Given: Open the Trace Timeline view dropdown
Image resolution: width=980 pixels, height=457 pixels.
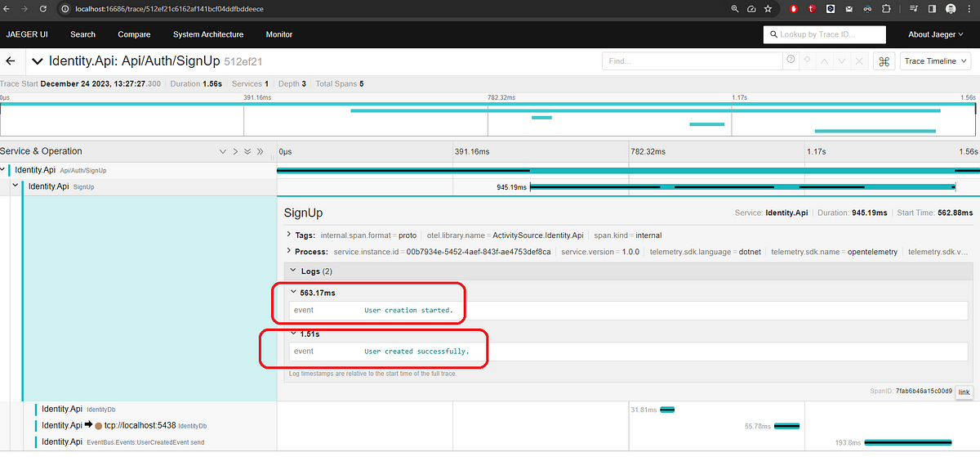Looking at the screenshot, I should 935,61.
